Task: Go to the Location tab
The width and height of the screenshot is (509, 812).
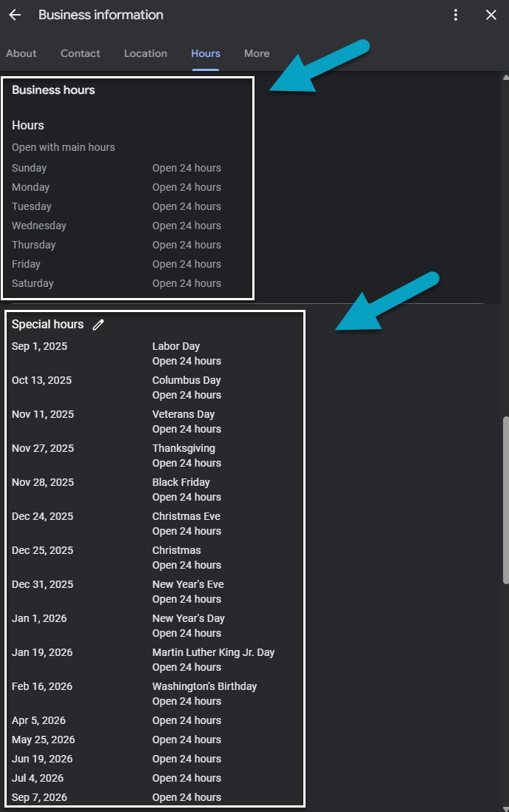Action: point(146,53)
